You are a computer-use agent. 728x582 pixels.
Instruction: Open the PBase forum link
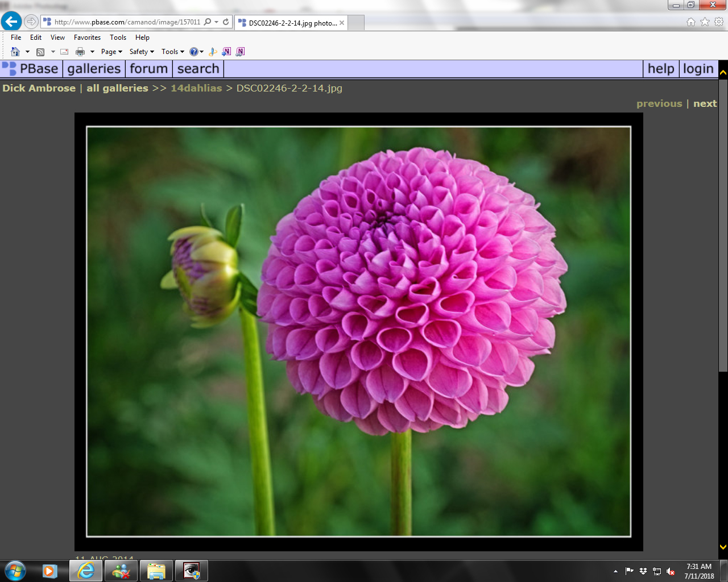point(148,69)
